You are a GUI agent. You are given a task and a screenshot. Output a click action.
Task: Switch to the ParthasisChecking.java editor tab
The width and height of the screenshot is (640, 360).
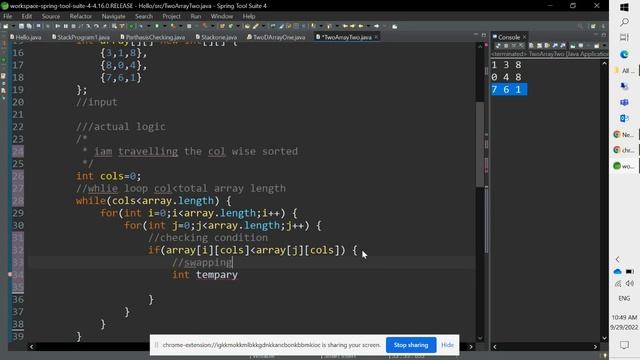pyautogui.click(x=153, y=37)
